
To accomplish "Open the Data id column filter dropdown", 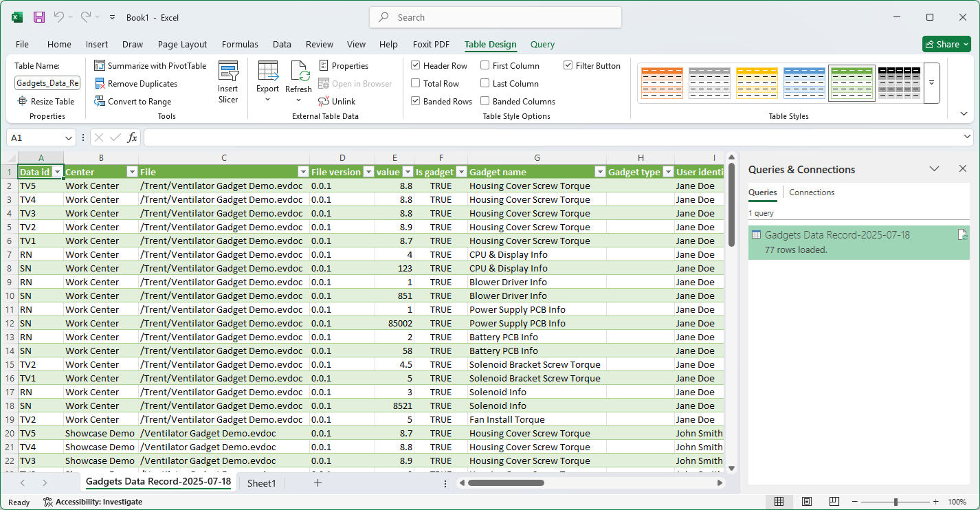I will (x=58, y=172).
